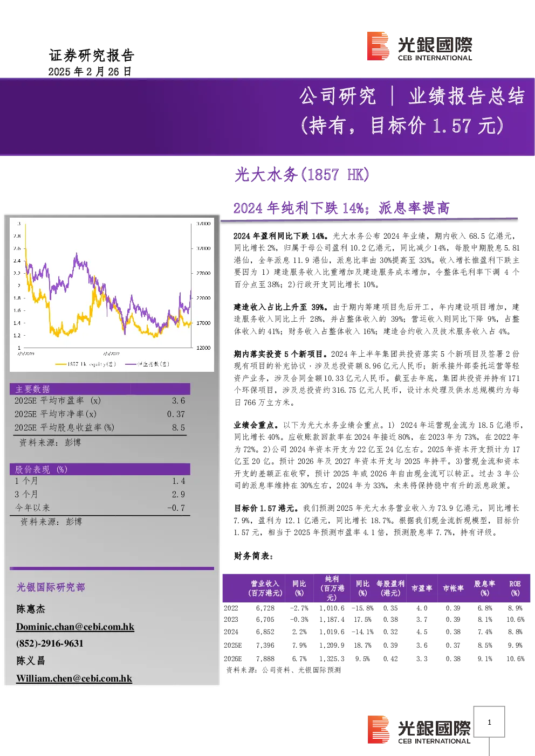Select phone number '(852)-2916-9631'

pyautogui.click(x=50, y=643)
